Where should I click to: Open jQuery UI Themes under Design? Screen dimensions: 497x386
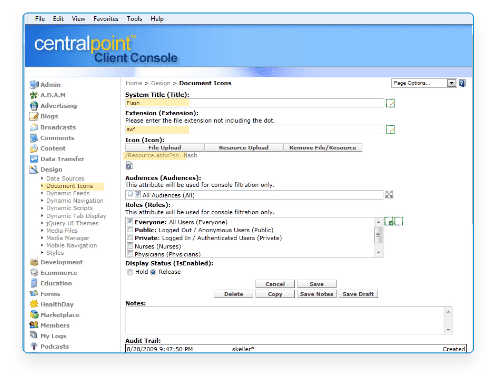pos(72,223)
